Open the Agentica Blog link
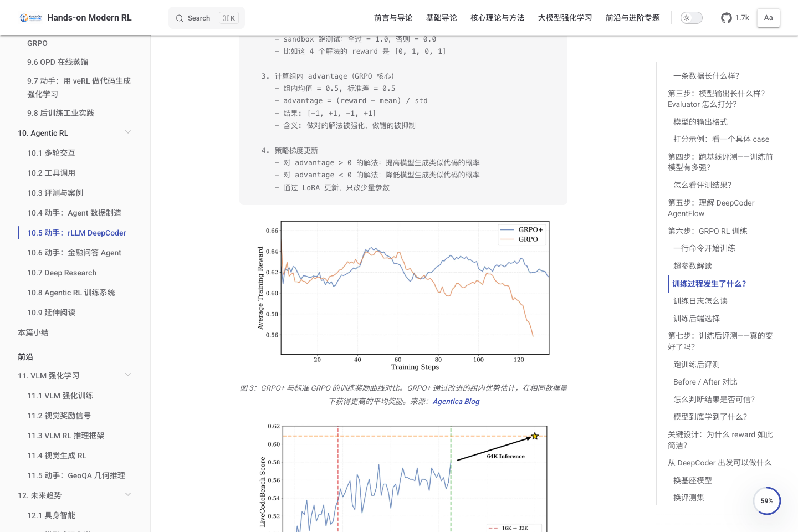The width and height of the screenshot is (798, 532). pyautogui.click(x=456, y=402)
